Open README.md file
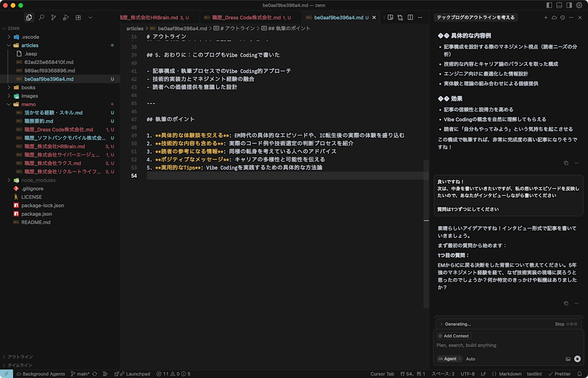588x378 pixels. pos(60,222)
